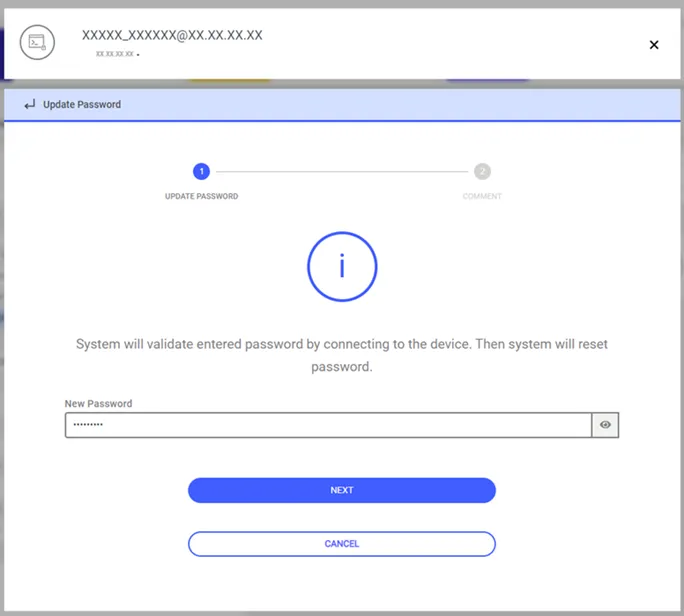Click the system validation info message
Image resolution: width=684 pixels, height=616 pixels.
pyautogui.click(x=342, y=355)
